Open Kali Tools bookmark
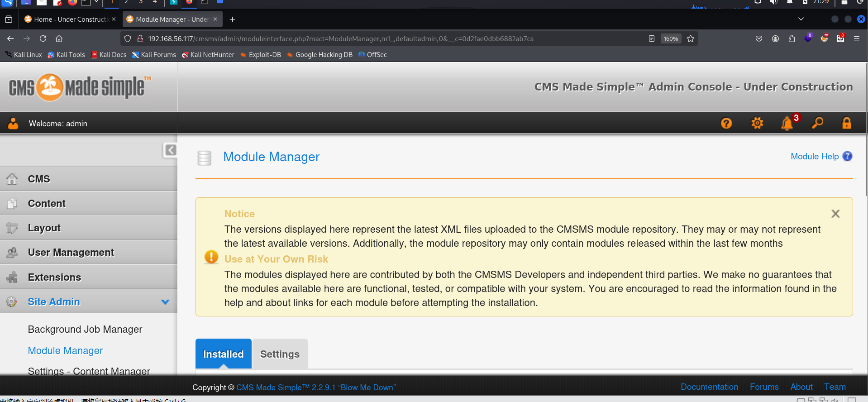This screenshot has height=402, width=868. [67, 55]
